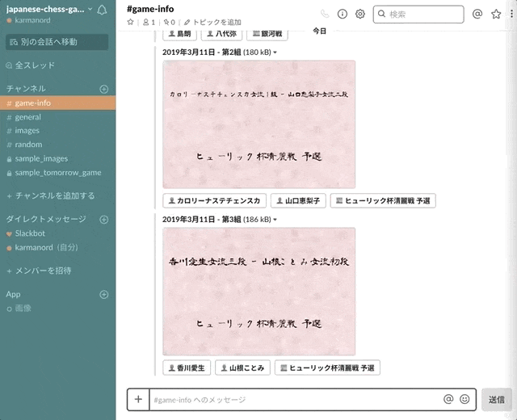Image resolution: width=517 pixels, height=420 pixels.
Task: Click the 別の会話へ移動 jump box
Action: tap(57, 42)
